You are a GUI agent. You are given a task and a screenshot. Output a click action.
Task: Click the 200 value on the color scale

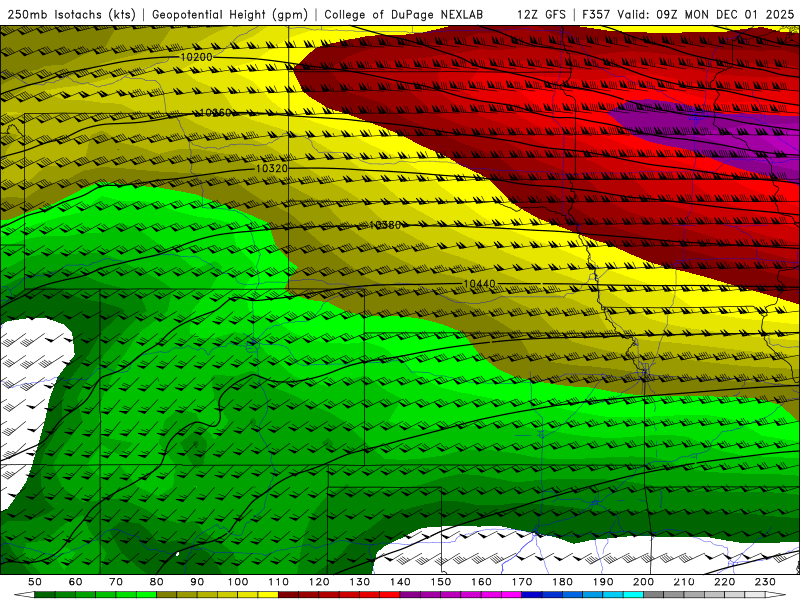[x=644, y=582]
